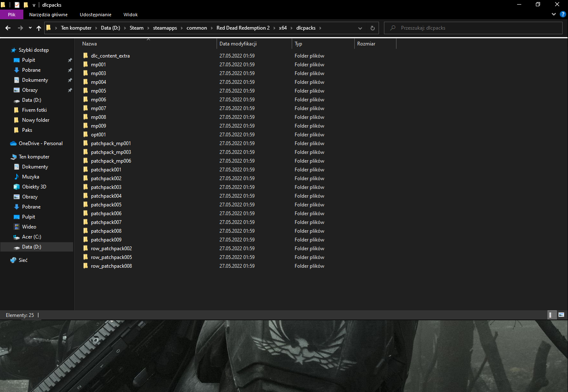Expand chevron after Steam in breadcrumb
The width and height of the screenshot is (568, 392).
pos(148,28)
